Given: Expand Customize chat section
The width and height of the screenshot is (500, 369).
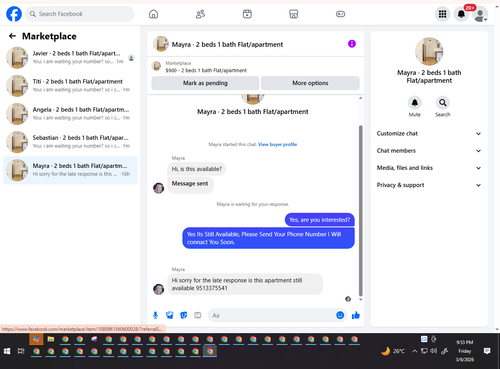Looking at the screenshot, I should click(429, 134).
